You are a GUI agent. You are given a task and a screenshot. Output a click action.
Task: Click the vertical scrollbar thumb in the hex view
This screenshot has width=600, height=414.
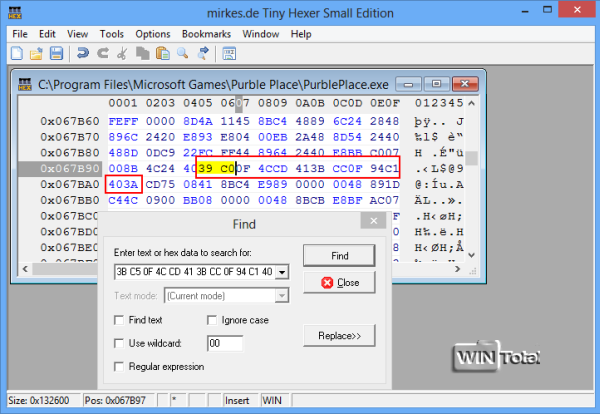click(x=472, y=158)
